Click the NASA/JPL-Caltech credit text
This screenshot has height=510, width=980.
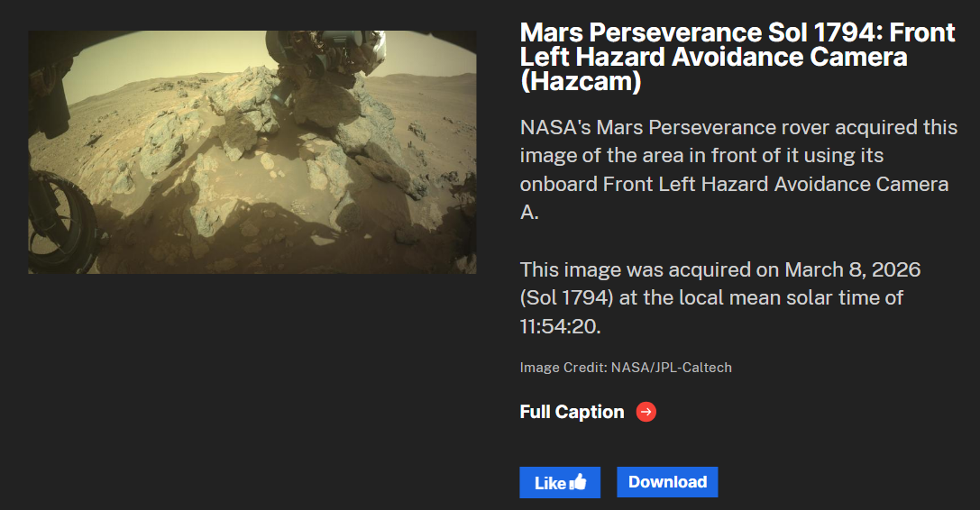click(672, 368)
